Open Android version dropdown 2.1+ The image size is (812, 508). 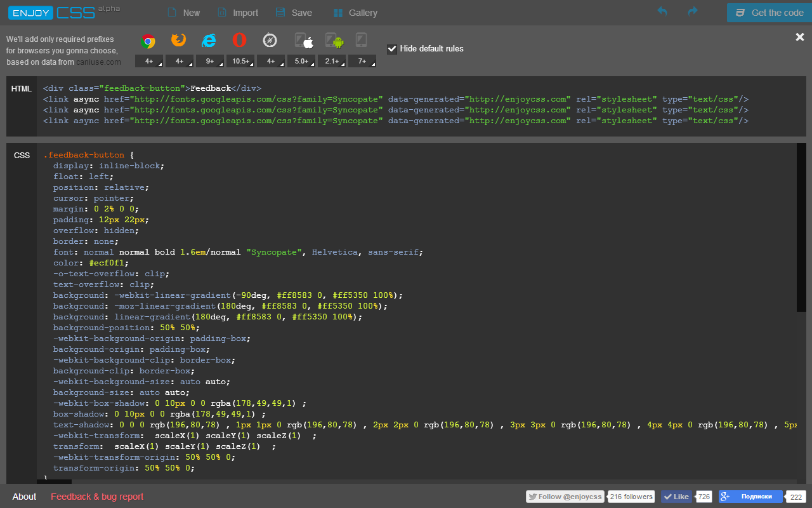332,61
